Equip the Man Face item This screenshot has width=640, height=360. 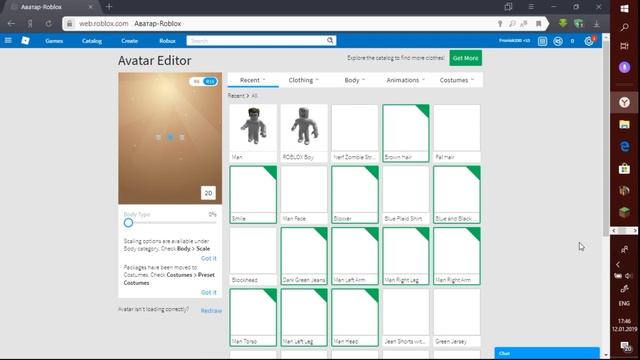pyautogui.click(x=304, y=194)
